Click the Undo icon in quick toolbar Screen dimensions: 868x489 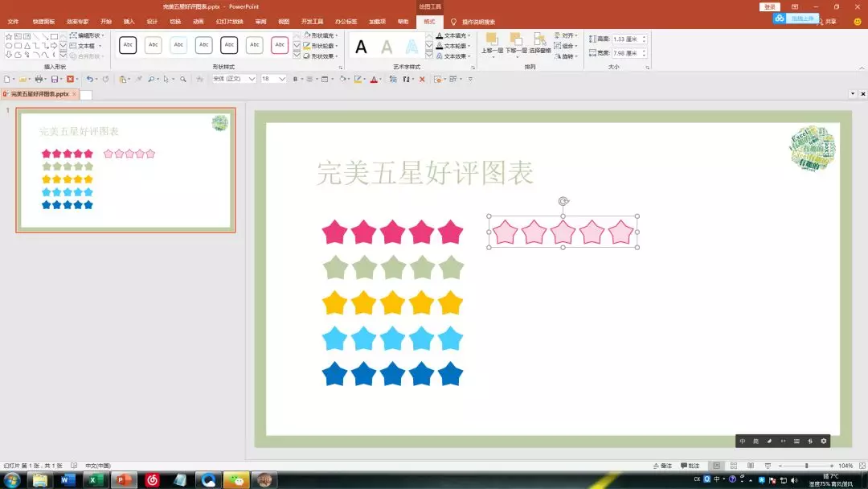coord(89,79)
